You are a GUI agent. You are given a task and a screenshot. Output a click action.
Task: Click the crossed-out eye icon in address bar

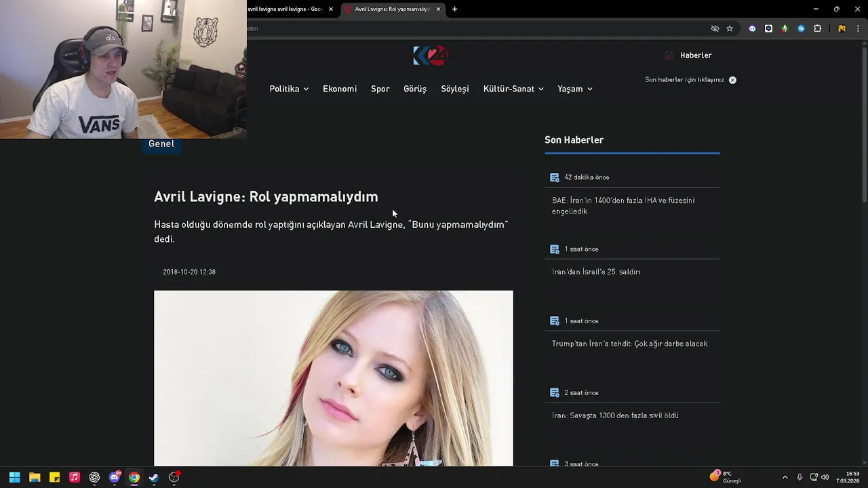tap(715, 28)
